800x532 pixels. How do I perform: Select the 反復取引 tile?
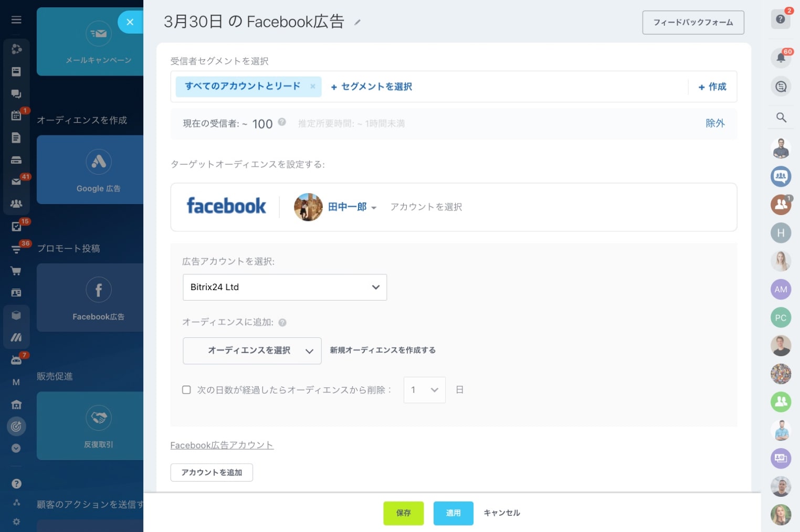(x=90, y=425)
